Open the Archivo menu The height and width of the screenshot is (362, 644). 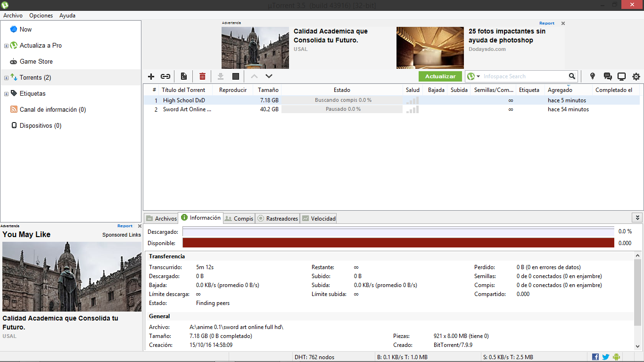[13, 16]
